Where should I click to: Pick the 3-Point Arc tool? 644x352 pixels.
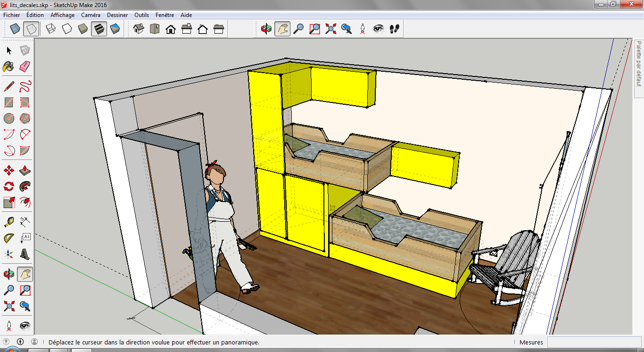[9, 151]
